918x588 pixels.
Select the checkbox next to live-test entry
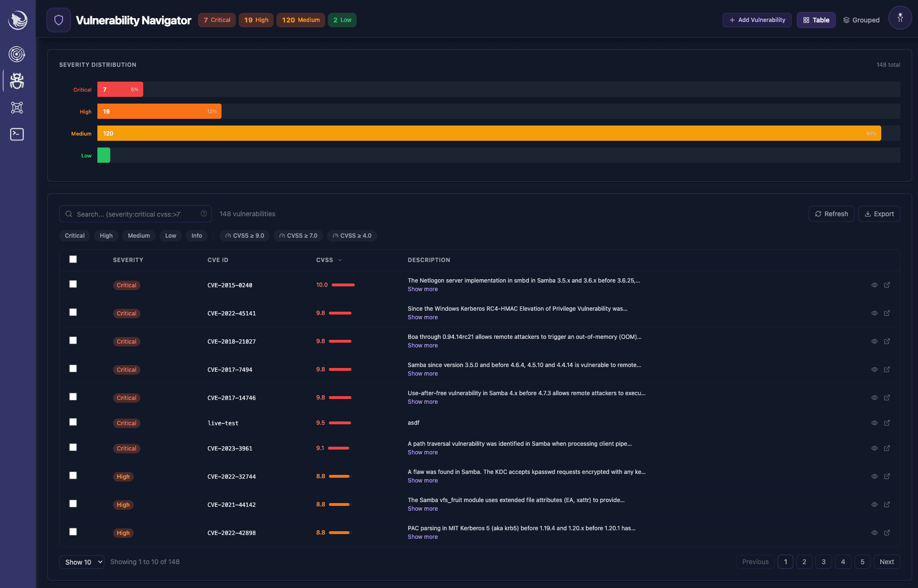click(73, 422)
